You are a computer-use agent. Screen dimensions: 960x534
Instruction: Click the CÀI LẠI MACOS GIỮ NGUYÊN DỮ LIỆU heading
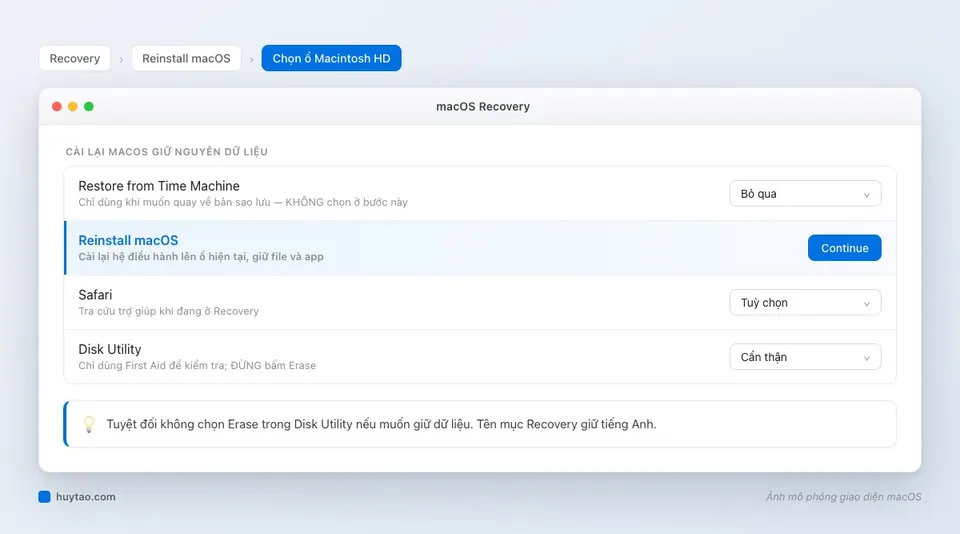pos(167,151)
